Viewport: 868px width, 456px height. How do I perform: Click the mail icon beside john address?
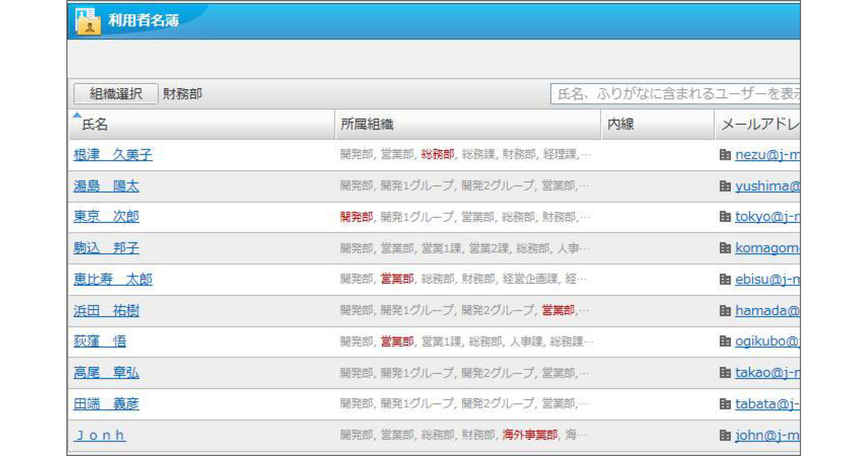(x=725, y=435)
